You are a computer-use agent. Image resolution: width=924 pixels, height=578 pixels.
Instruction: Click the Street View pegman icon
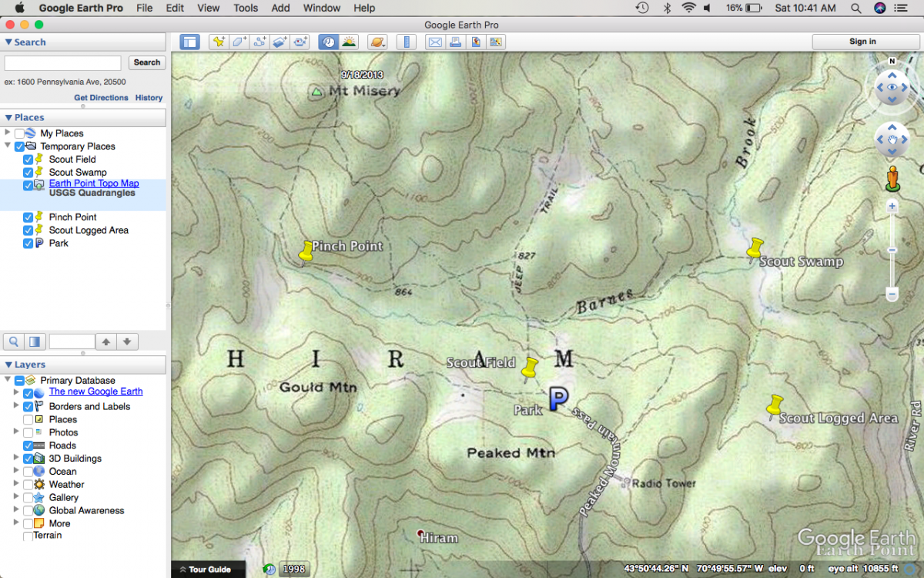pos(892,178)
